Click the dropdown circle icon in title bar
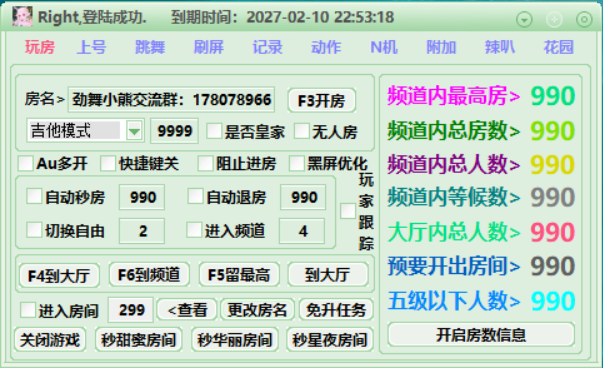Viewport: 603px width, 368px height. click(524, 19)
